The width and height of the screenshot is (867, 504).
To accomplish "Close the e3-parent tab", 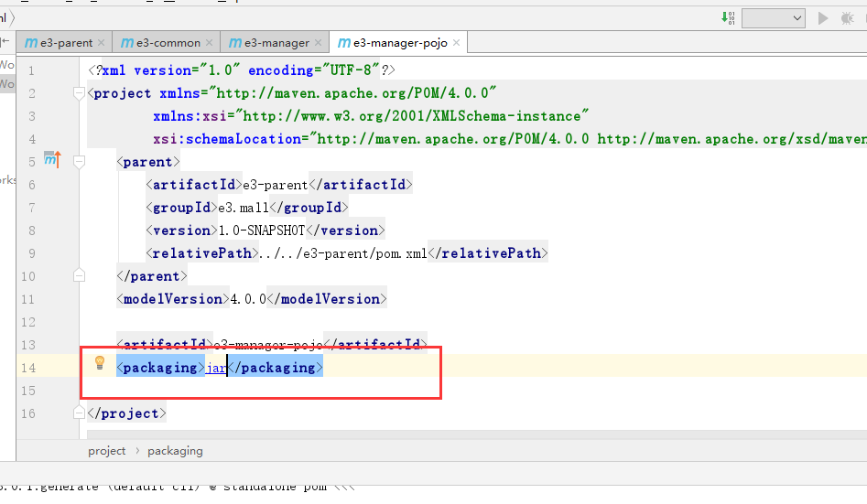I will 102,43.
